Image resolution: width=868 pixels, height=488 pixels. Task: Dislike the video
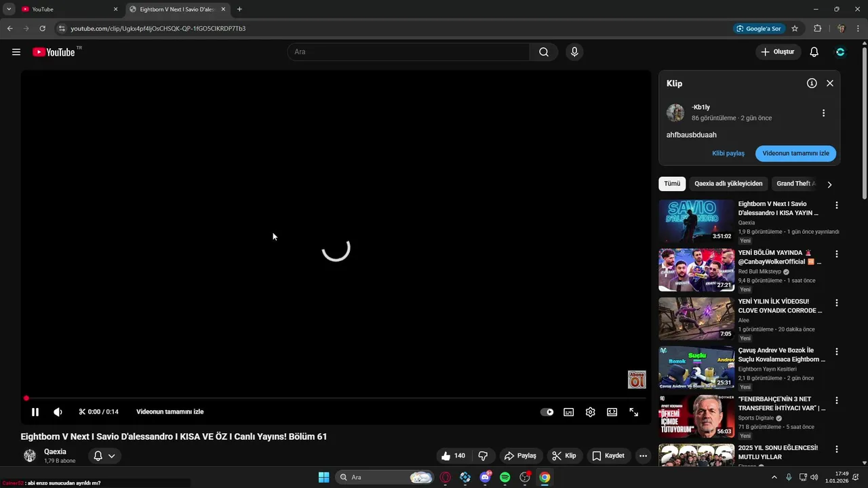483,455
